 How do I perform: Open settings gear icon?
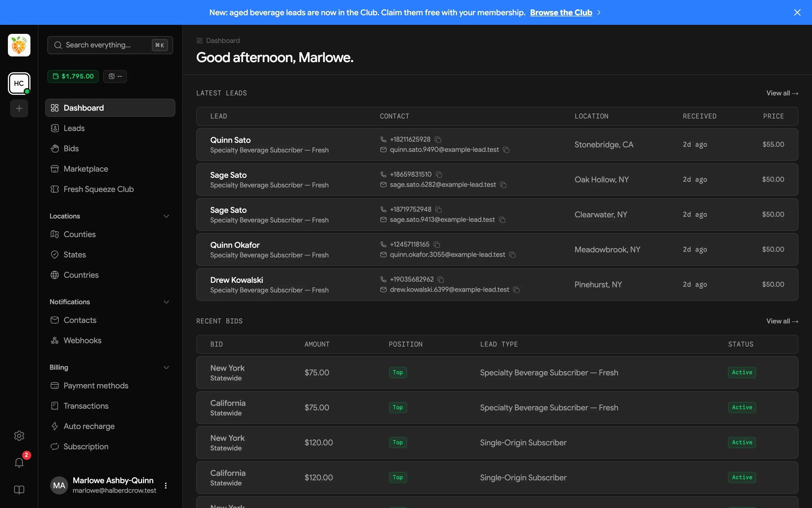pos(19,436)
